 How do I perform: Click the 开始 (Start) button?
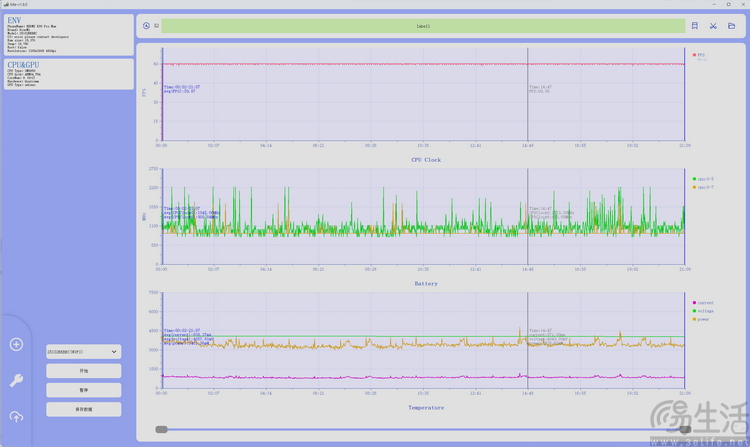pos(83,371)
